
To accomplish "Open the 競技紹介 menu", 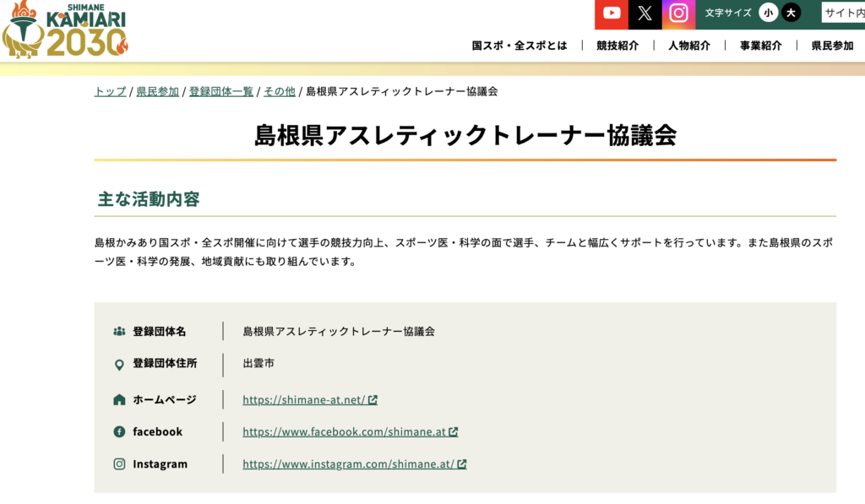I will pyautogui.click(x=617, y=46).
